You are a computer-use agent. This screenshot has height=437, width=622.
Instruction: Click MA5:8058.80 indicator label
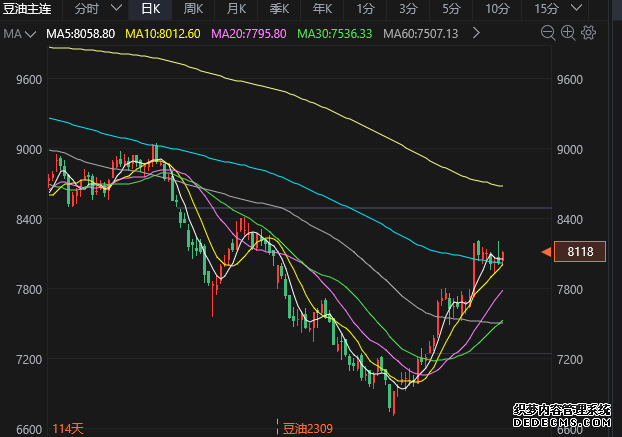click(x=81, y=34)
